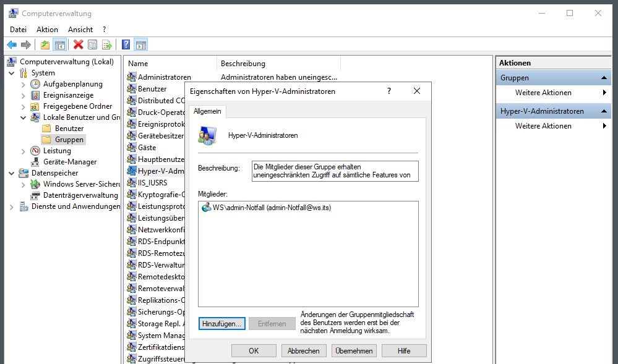Click the Freigegebene Ordner icon

[x=35, y=106]
